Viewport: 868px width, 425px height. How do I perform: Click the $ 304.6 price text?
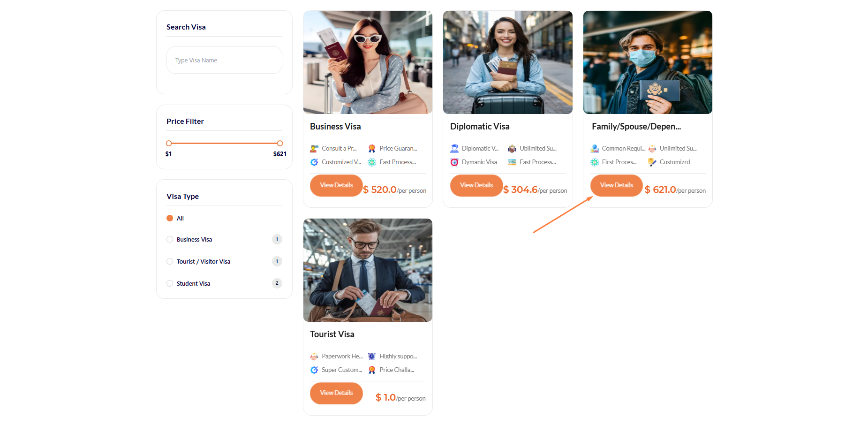[520, 190]
